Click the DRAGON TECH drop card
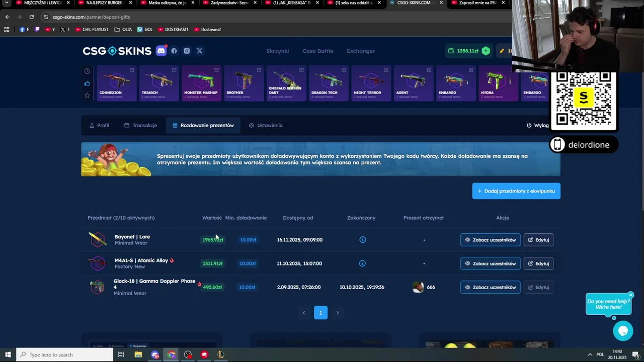The height and width of the screenshot is (362, 644). (329, 83)
